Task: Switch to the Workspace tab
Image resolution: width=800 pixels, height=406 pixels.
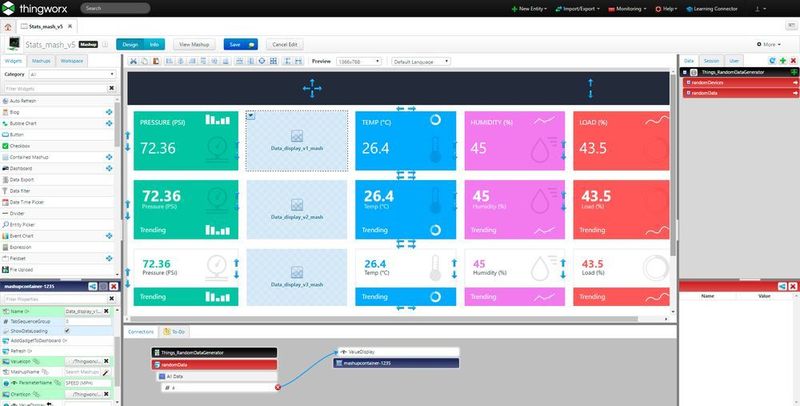Action: [x=71, y=61]
